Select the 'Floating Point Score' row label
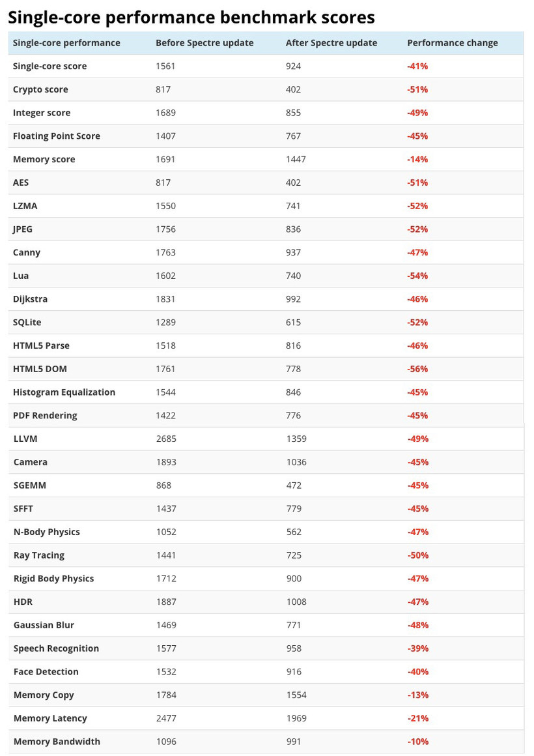Image resolution: width=534 pixels, height=756 pixels. (57, 136)
